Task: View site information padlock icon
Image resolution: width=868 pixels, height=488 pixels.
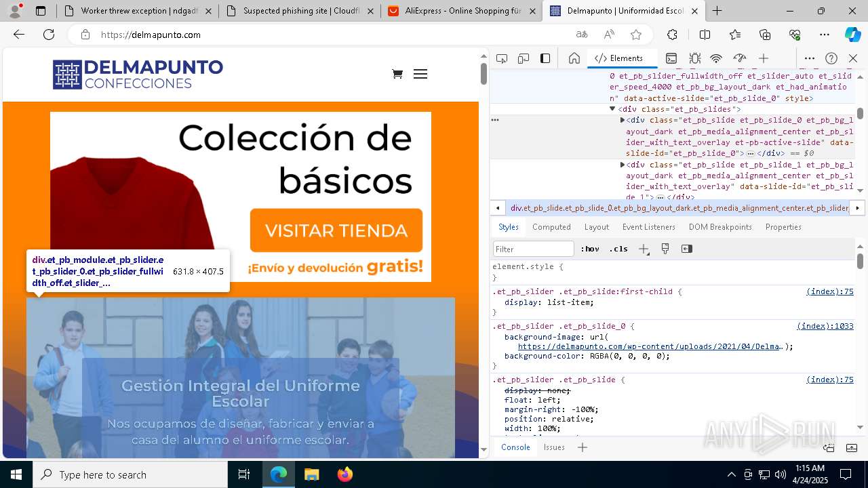Action: pos(85,35)
